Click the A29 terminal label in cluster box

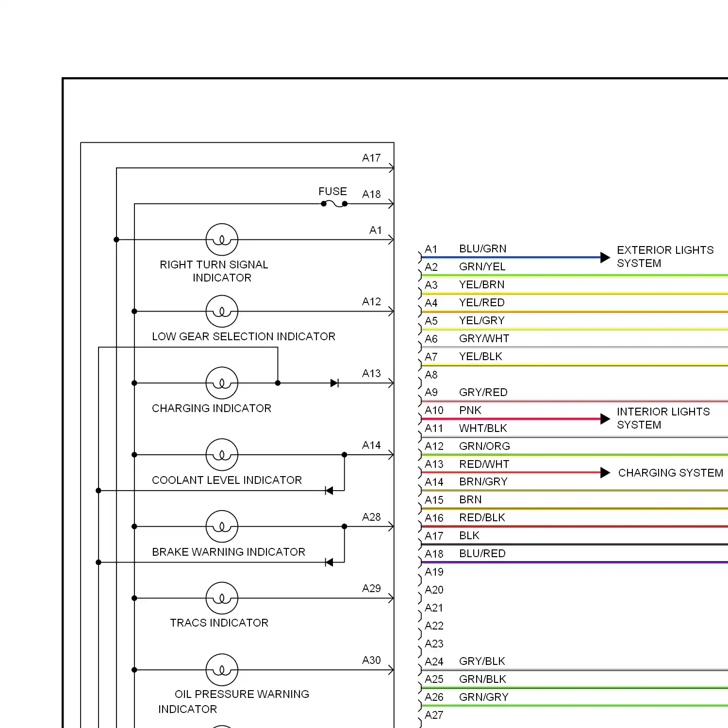pos(372,588)
